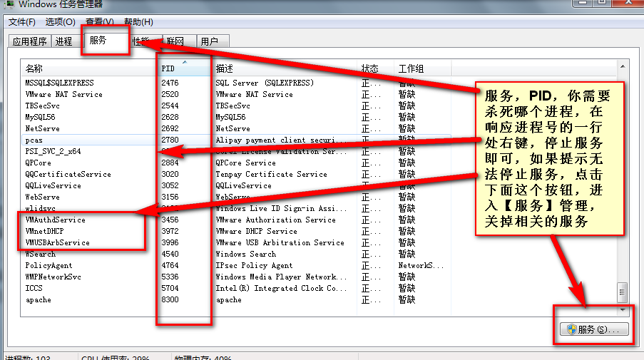Screen dimensions: 644x360
Task: Click the VMware Authorization Service description
Action: click(x=275, y=220)
